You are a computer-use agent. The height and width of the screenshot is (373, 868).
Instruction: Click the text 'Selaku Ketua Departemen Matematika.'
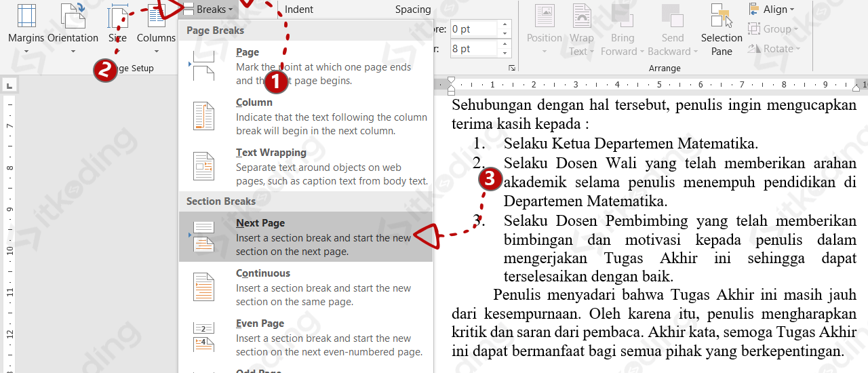coord(631,144)
